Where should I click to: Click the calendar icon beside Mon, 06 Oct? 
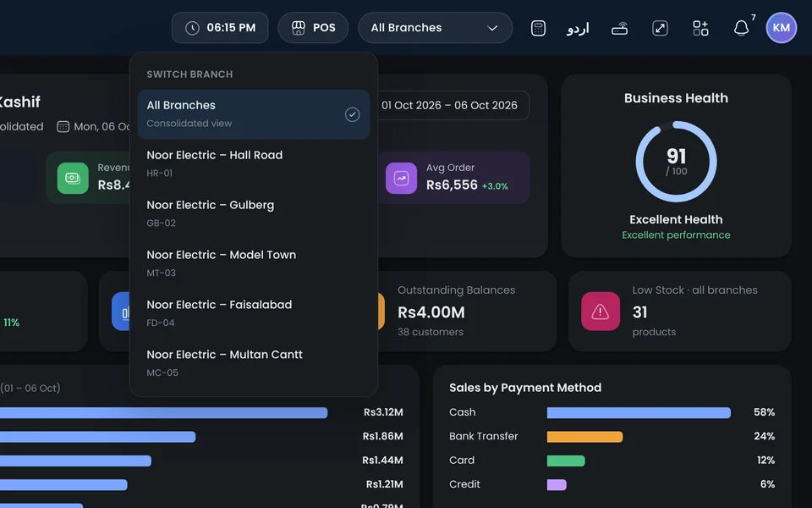(x=63, y=126)
